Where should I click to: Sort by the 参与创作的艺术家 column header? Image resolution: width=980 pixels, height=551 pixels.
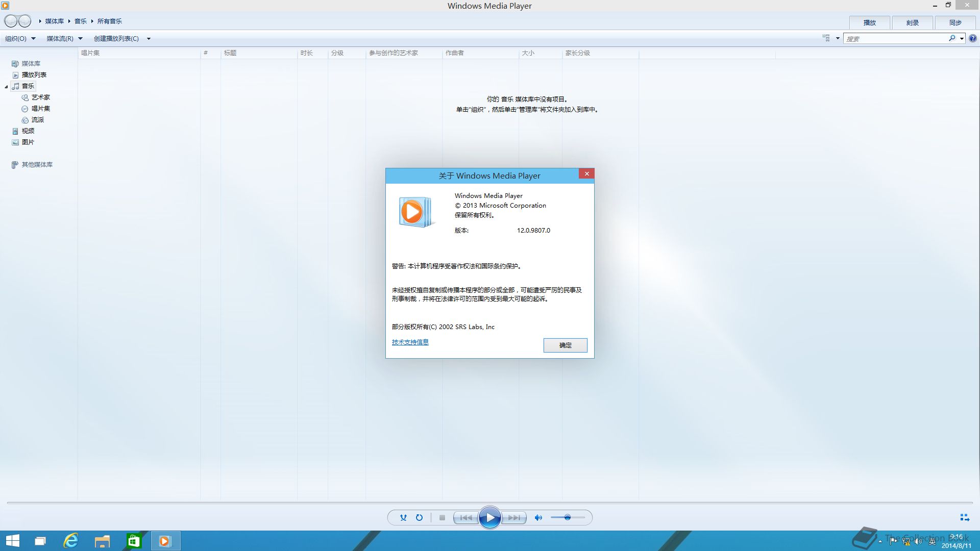[x=404, y=53]
